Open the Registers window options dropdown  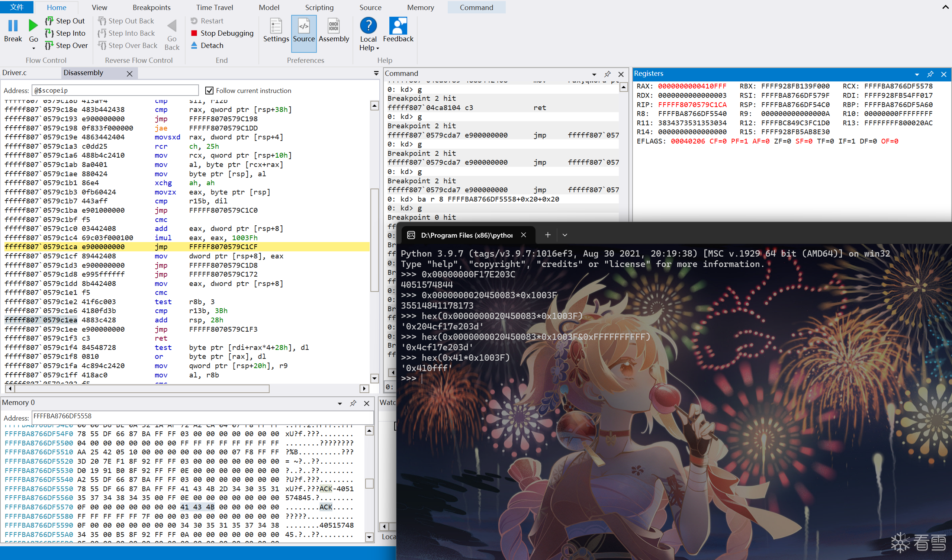(x=917, y=74)
